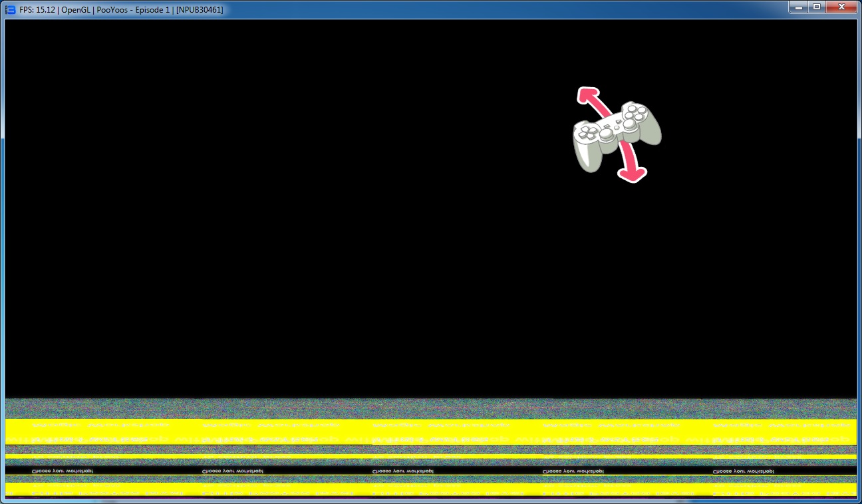Close the PooYoos emulator window
Image resolution: width=862 pixels, height=504 pixels.
click(842, 7)
